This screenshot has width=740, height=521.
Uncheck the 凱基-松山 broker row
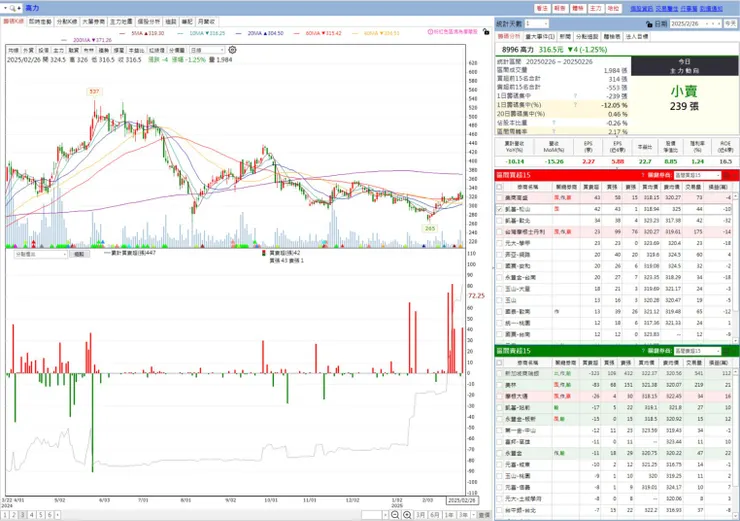[499, 209]
